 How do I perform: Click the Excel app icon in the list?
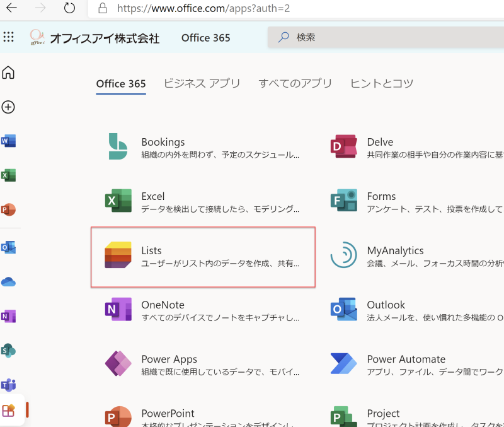pos(118,201)
